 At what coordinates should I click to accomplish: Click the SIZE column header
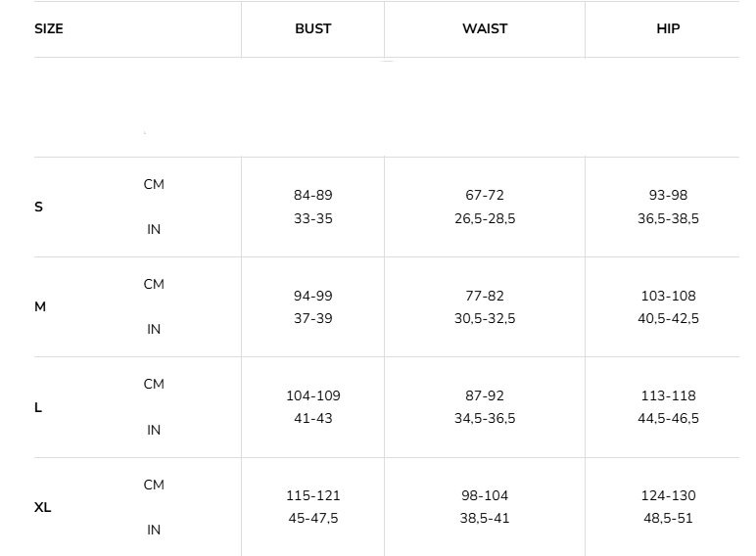[49, 29]
